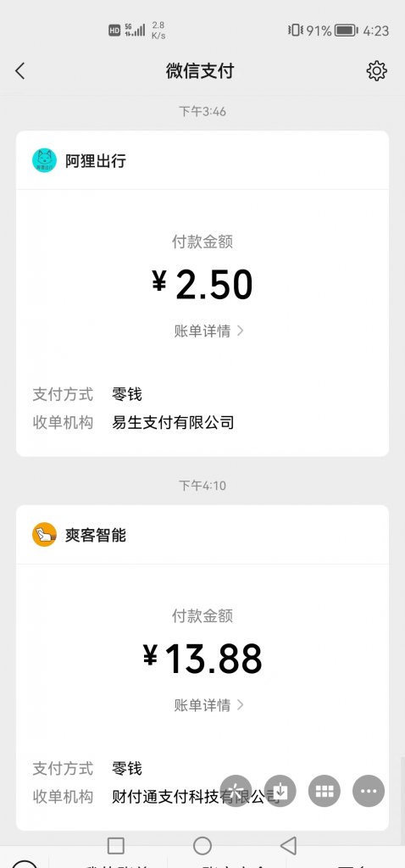Tap the Android recent apps square button
The height and width of the screenshot is (868, 405).
click(115, 845)
